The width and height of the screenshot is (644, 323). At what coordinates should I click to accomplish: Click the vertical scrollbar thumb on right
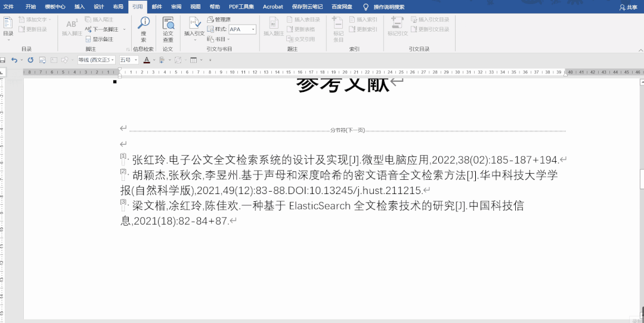(x=642, y=179)
